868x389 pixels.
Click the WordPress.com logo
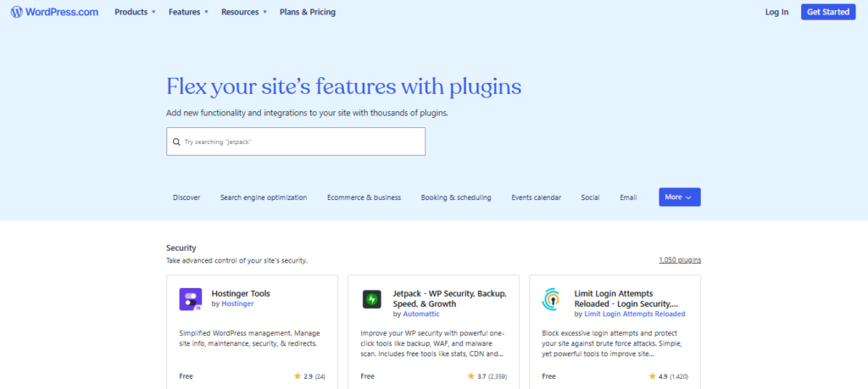pyautogui.click(x=54, y=12)
